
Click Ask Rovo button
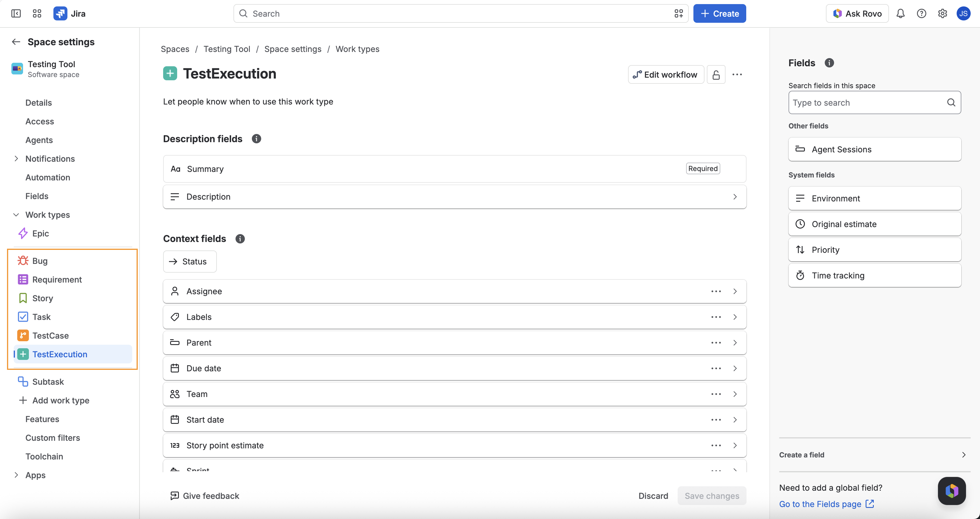857,14
